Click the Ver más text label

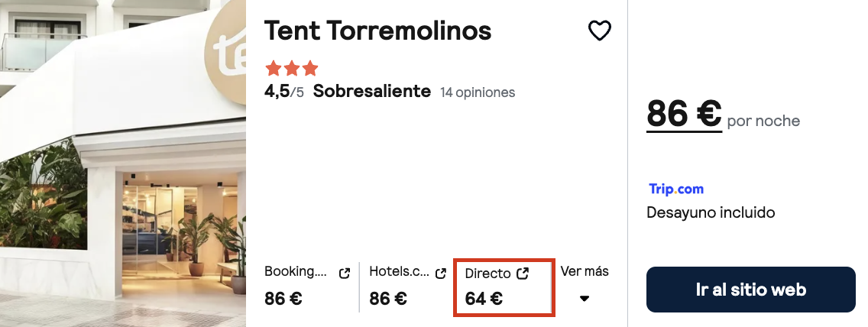(585, 272)
